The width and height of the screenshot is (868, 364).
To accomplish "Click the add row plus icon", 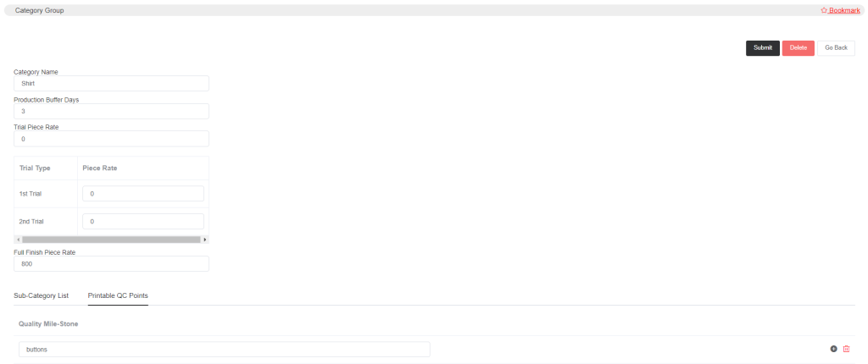I will point(834,349).
